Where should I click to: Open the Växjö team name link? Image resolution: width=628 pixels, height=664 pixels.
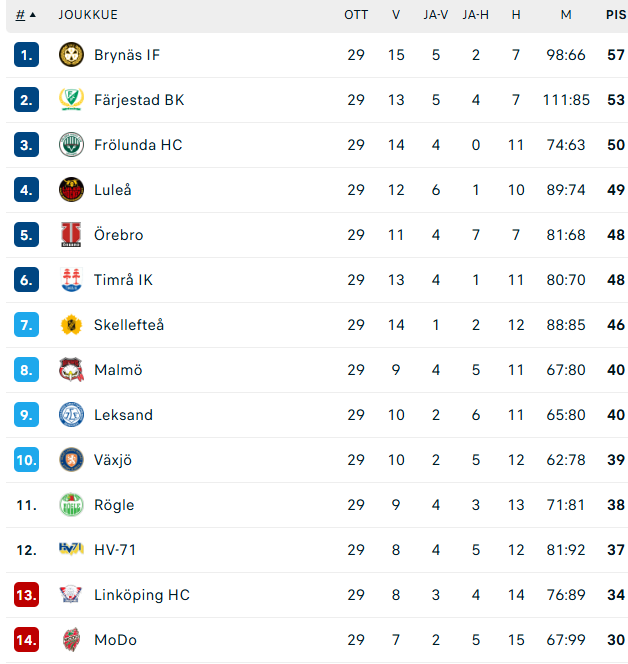(x=113, y=460)
